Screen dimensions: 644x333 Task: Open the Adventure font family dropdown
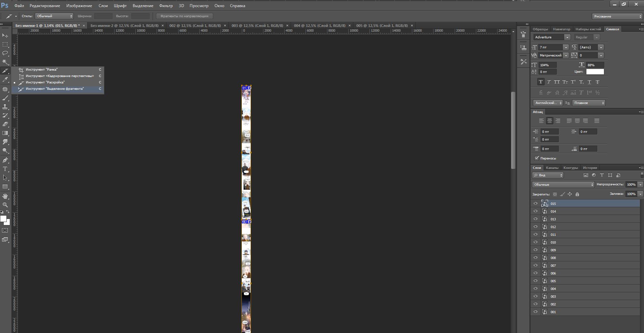coord(568,37)
